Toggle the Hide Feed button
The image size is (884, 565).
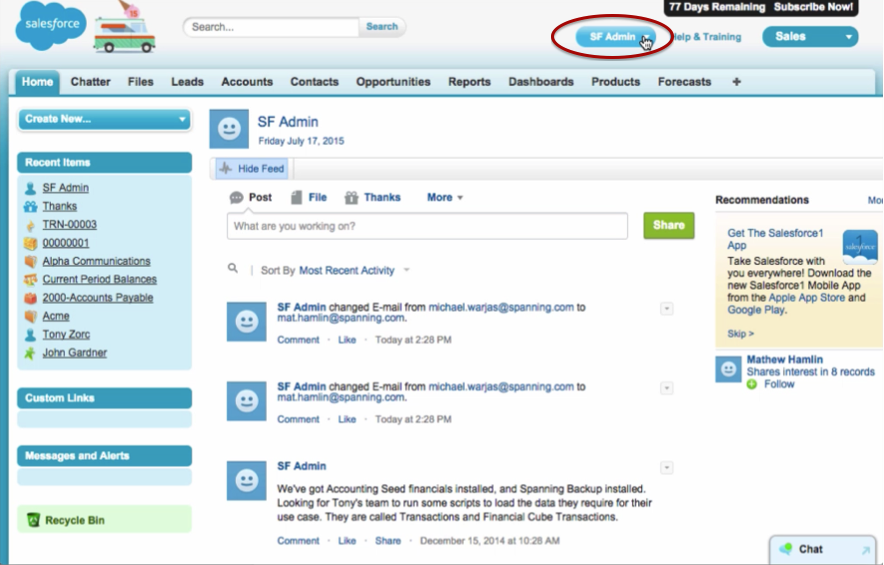point(252,169)
